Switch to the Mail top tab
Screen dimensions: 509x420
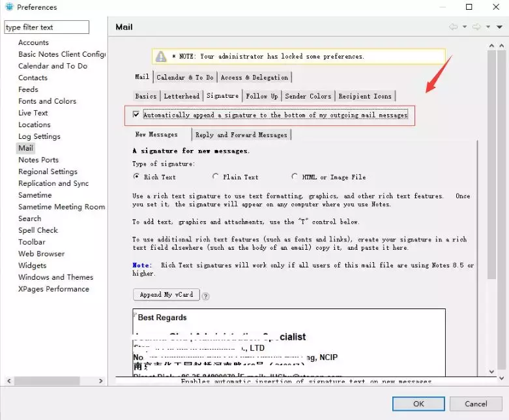142,77
